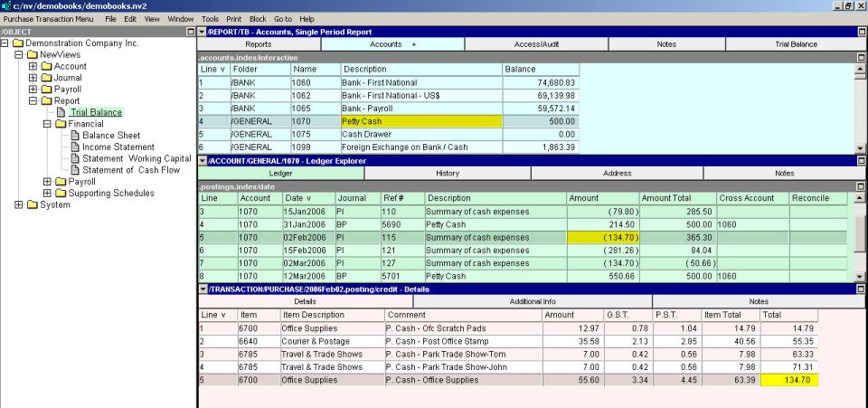Screen dimensions: 868x408
Task: Switch to the Access/Audit tab
Action: pos(541,43)
